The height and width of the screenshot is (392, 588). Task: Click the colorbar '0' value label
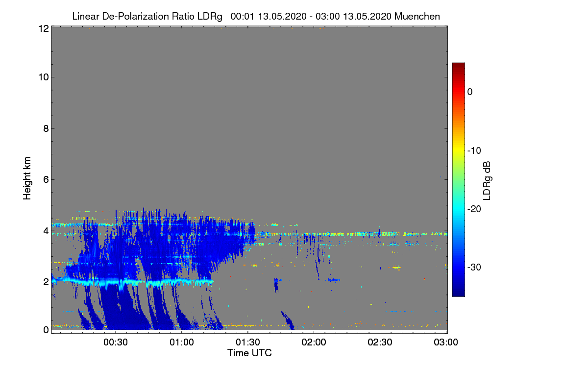470,92
